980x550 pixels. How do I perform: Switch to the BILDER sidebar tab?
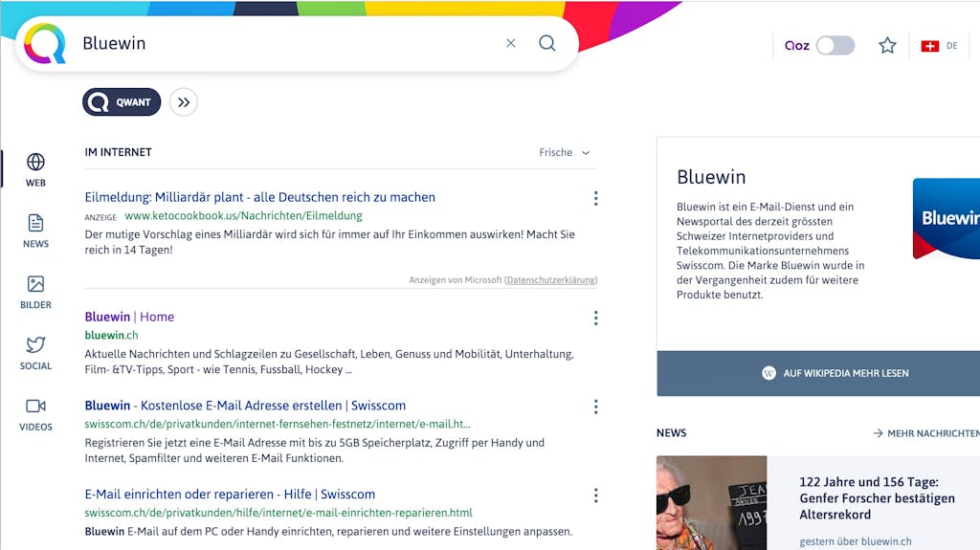pos(35,292)
